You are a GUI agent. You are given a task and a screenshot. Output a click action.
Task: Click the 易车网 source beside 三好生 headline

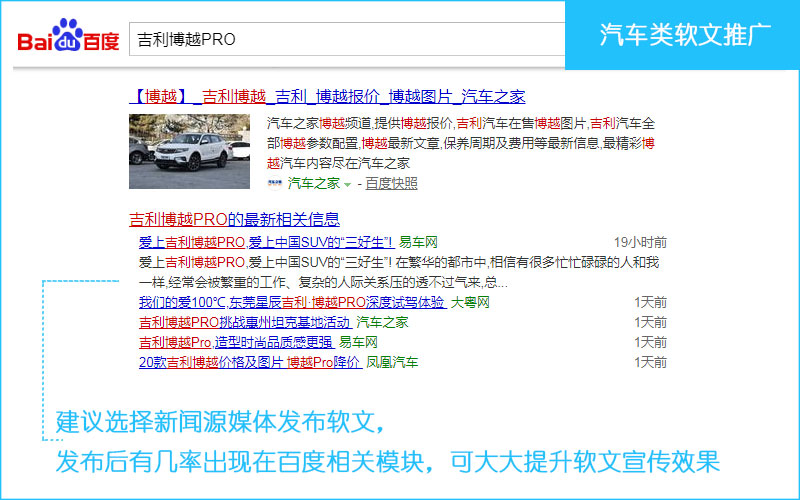pos(418,242)
